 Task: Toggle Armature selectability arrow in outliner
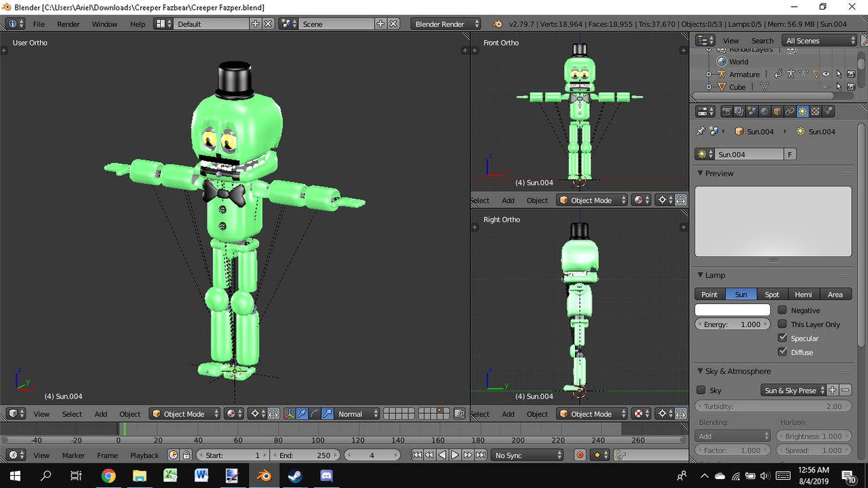(x=839, y=74)
